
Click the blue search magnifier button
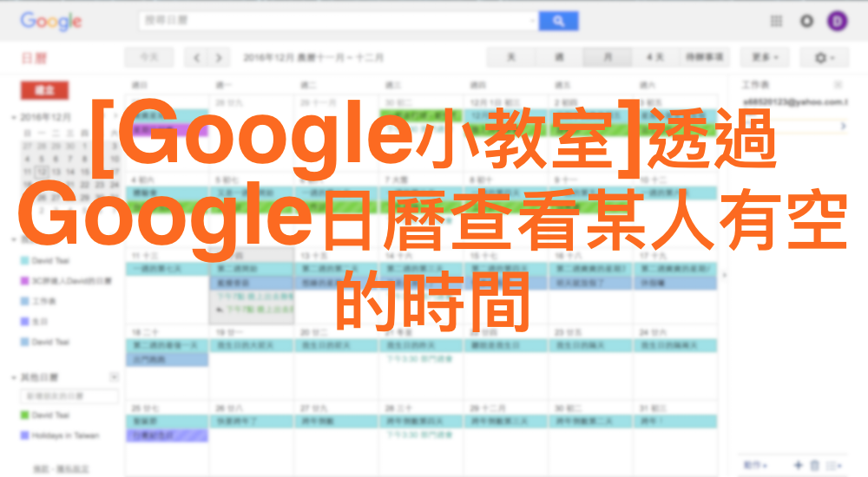coord(558,21)
